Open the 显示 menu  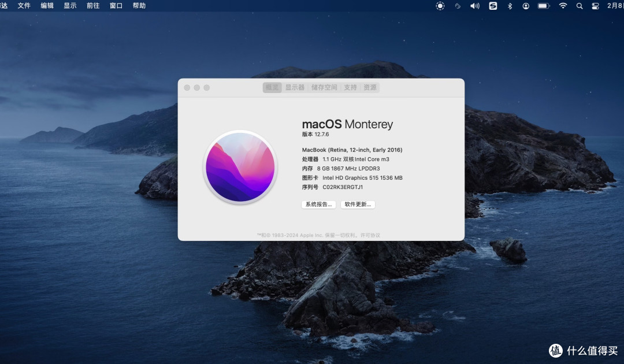pyautogui.click(x=70, y=6)
